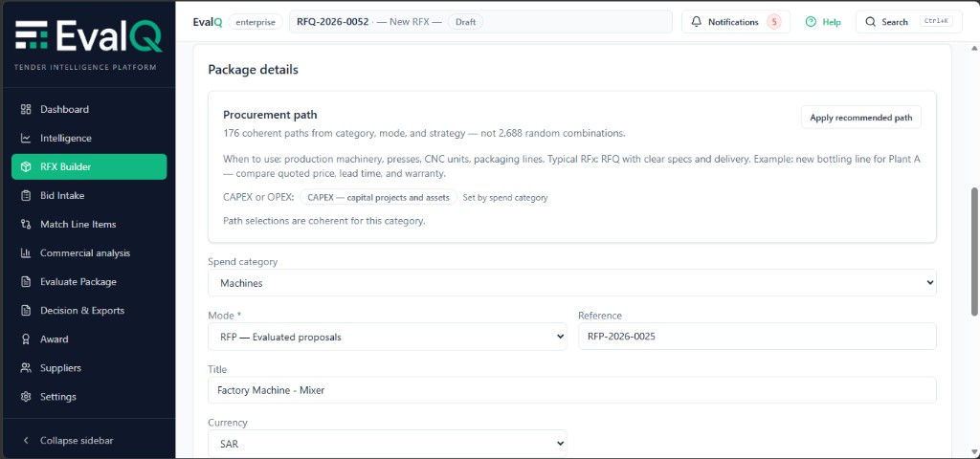
Task: Click the EvalQ logo in the sidebar
Action: (89, 35)
